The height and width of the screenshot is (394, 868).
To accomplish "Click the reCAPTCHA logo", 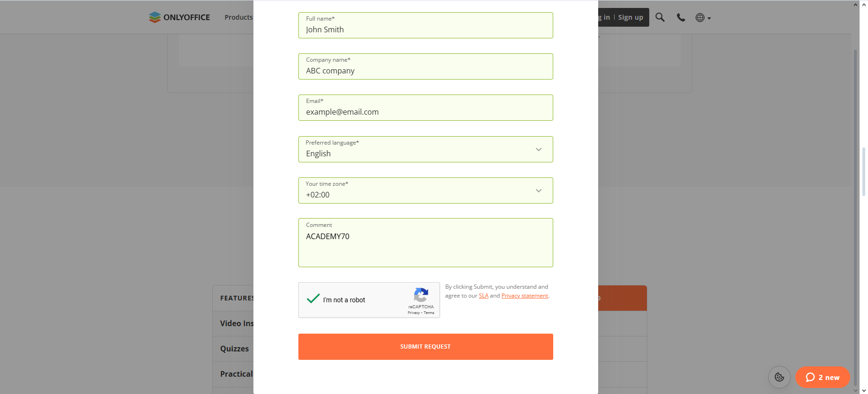I will [x=421, y=295].
